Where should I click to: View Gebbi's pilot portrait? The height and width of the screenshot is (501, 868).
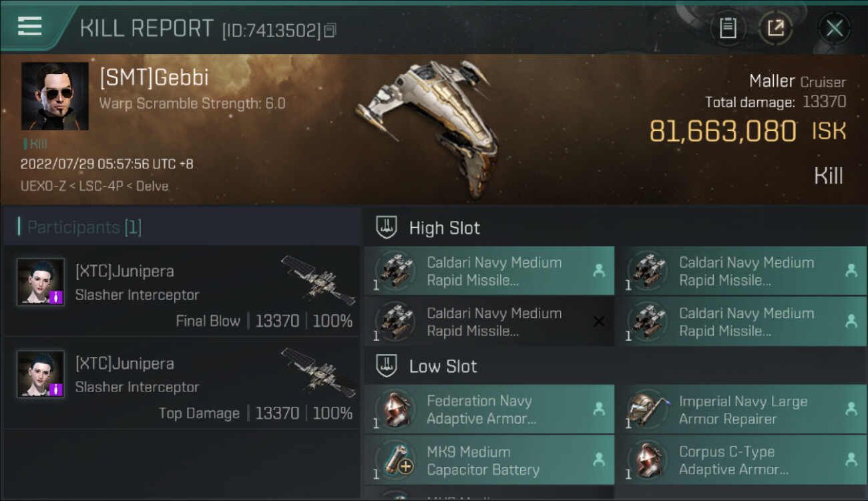pyautogui.click(x=55, y=96)
